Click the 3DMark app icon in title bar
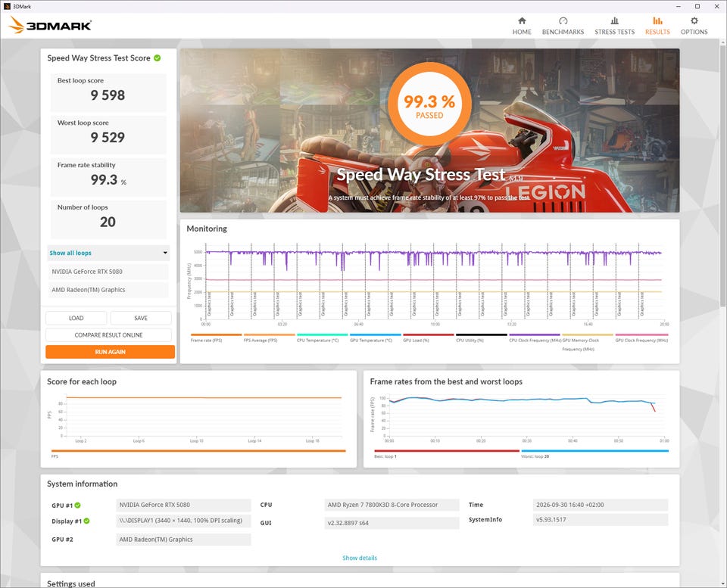Image resolution: width=727 pixels, height=588 pixels. 7,7
